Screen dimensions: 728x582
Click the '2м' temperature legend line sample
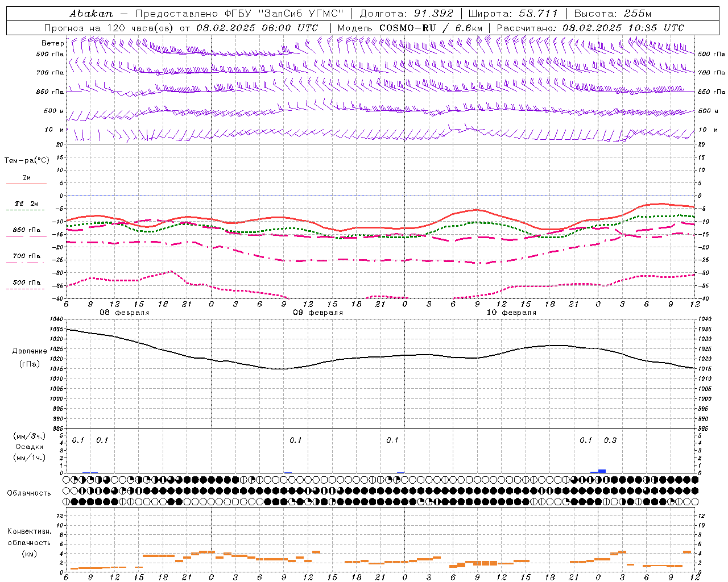26,184
